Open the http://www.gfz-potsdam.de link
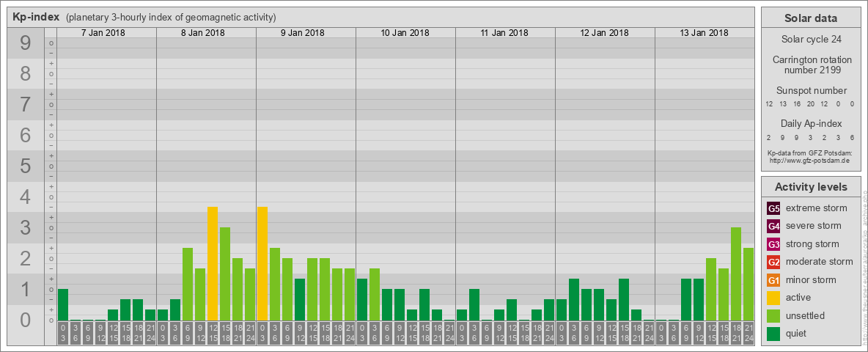 (809, 161)
